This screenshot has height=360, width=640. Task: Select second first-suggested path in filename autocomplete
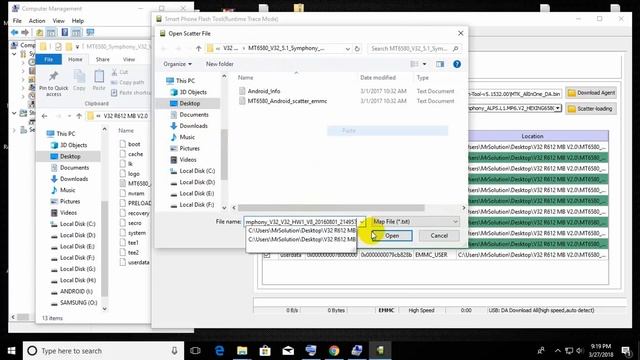pyautogui.click(x=302, y=240)
